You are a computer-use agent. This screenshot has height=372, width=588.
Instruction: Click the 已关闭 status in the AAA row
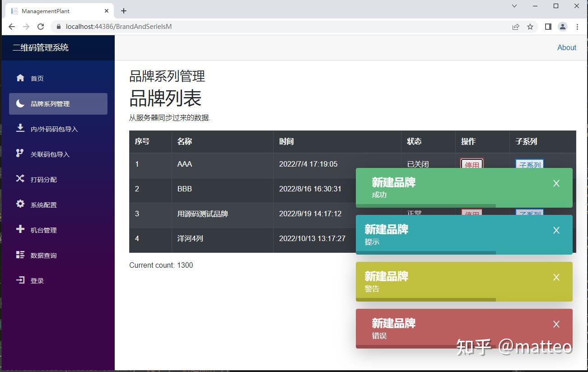tap(418, 164)
